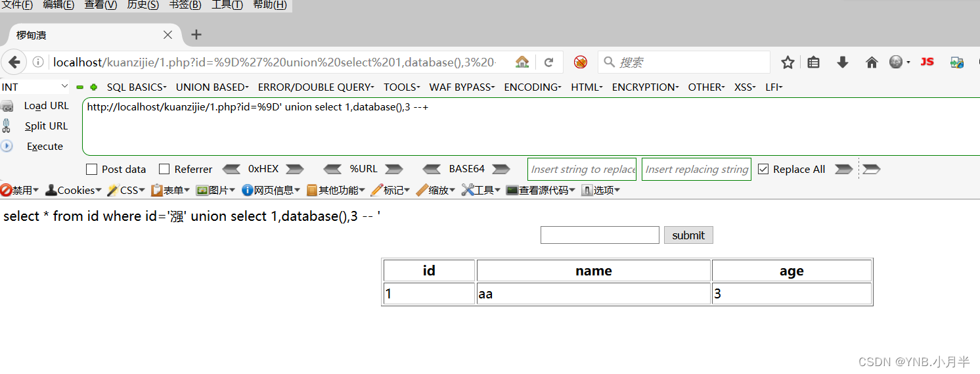Focus the 搜索 search box
The height and width of the screenshot is (374, 980).
pyautogui.click(x=684, y=62)
